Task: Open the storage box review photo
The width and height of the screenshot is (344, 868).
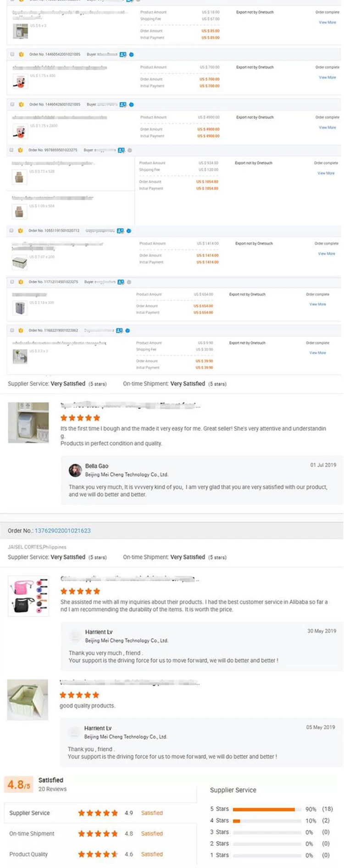Action: click(x=28, y=700)
